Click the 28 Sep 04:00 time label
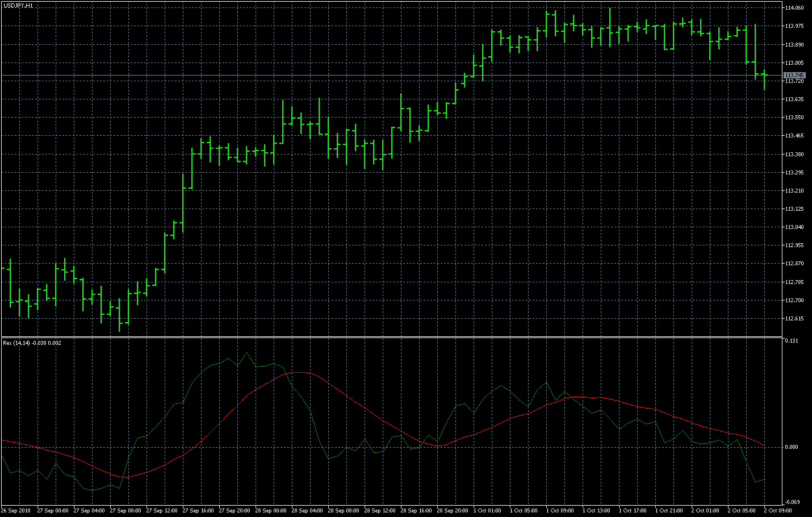Screen dimensions: 812x517 coord(307,510)
